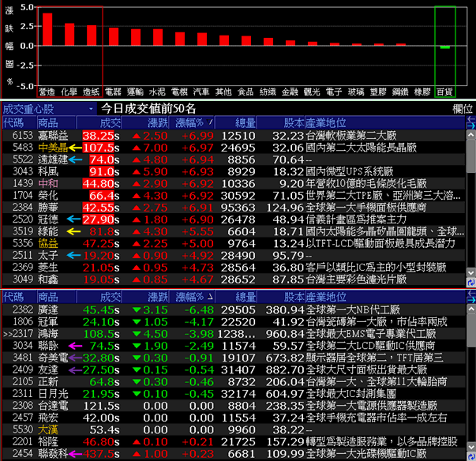Click price 121.5s for 台達電

pyautogui.click(x=101, y=406)
